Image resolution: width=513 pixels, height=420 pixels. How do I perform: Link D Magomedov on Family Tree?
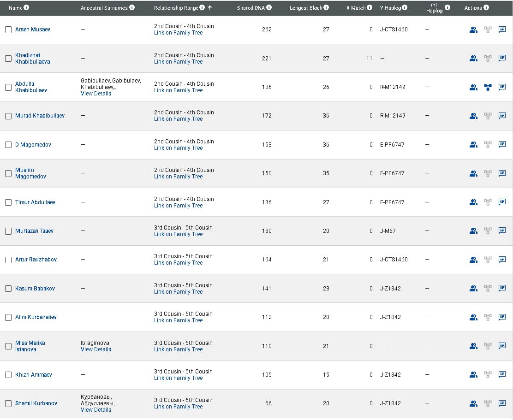[x=179, y=148]
